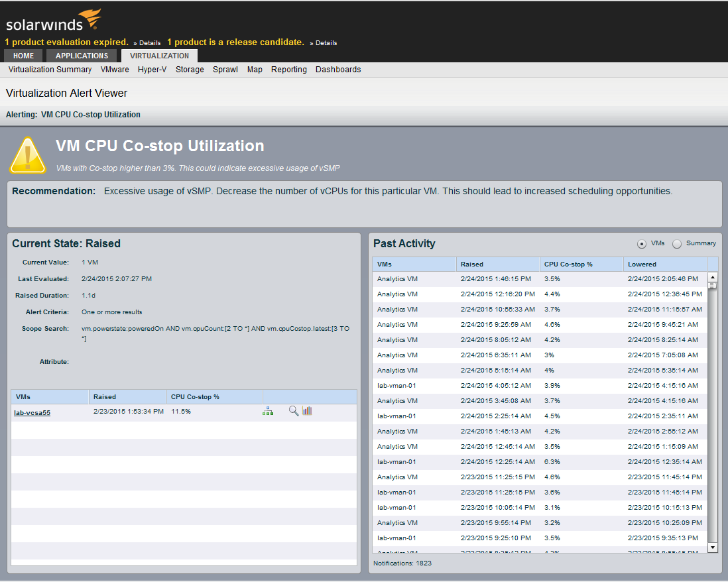Image resolution: width=728 pixels, height=582 pixels.
Task: Click Current State CPU Co-stop % header
Action: pos(215,397)
